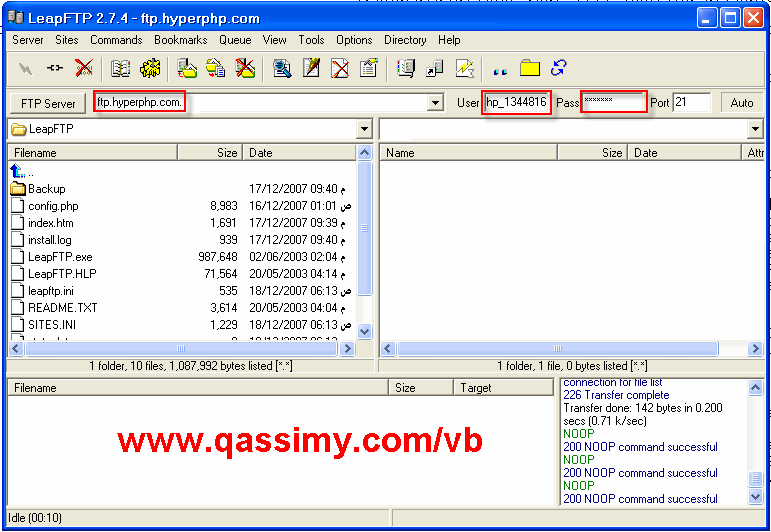This screenshot has width=771, height=532.
Task: Click the shortcut-arrow pages toolbar icon
Action: click(435, 68)
